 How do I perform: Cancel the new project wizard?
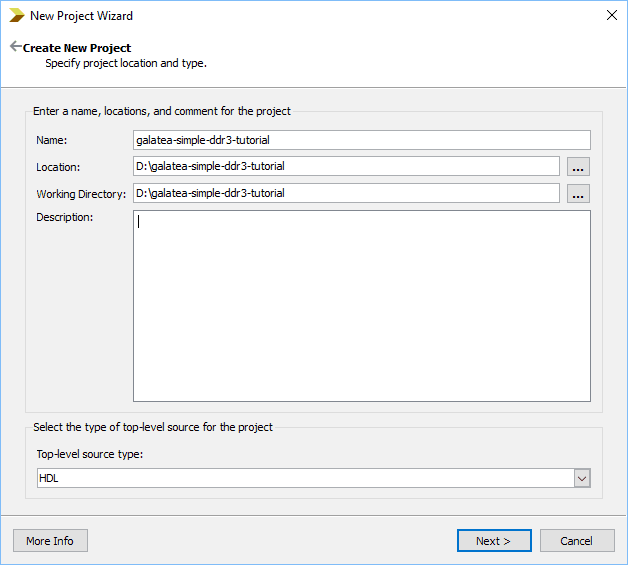click(576, 541)
